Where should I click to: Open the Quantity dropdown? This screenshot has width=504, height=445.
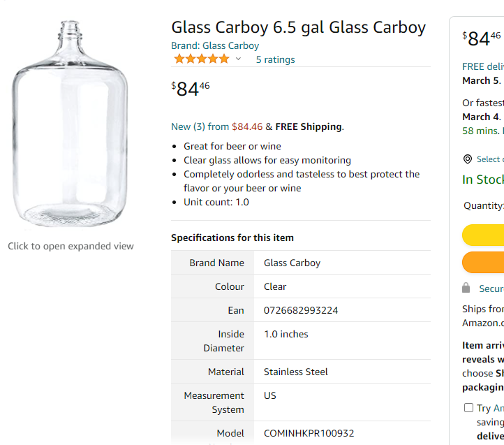coord(484,205)
